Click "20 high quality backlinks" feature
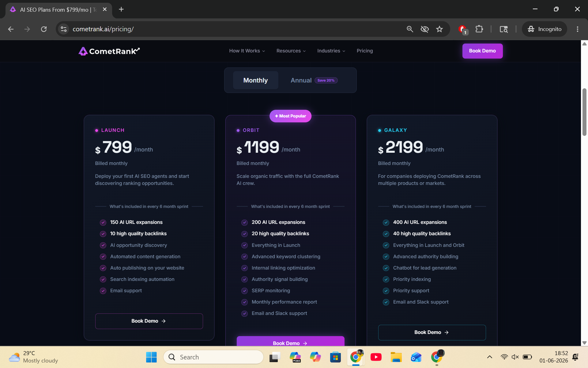The image size is (588, 368). coord(280,234)
